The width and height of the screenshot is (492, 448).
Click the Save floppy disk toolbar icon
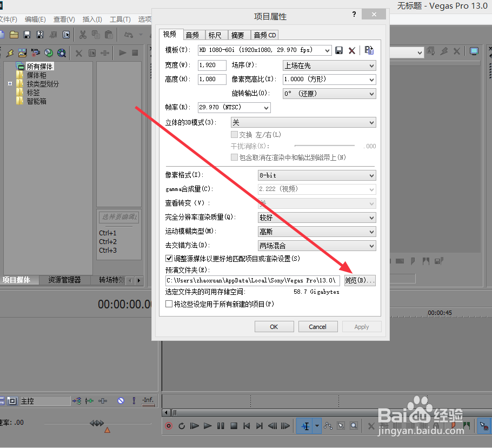[x=27, y=35]
